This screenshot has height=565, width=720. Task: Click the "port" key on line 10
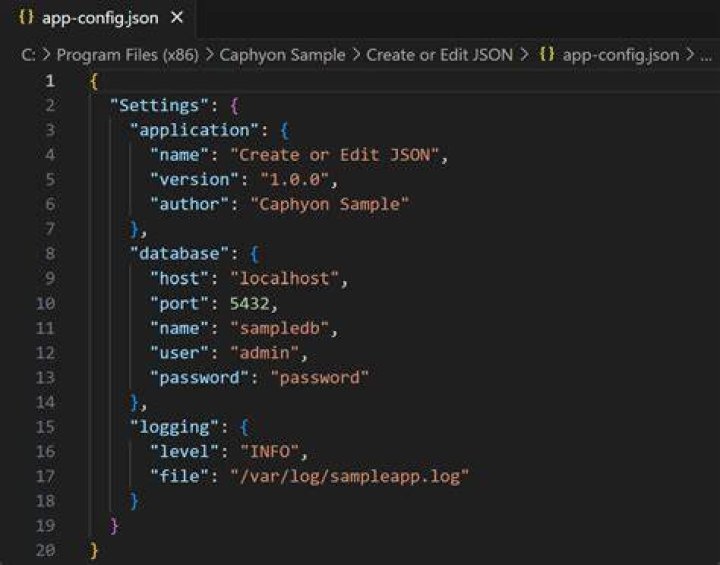180,304
